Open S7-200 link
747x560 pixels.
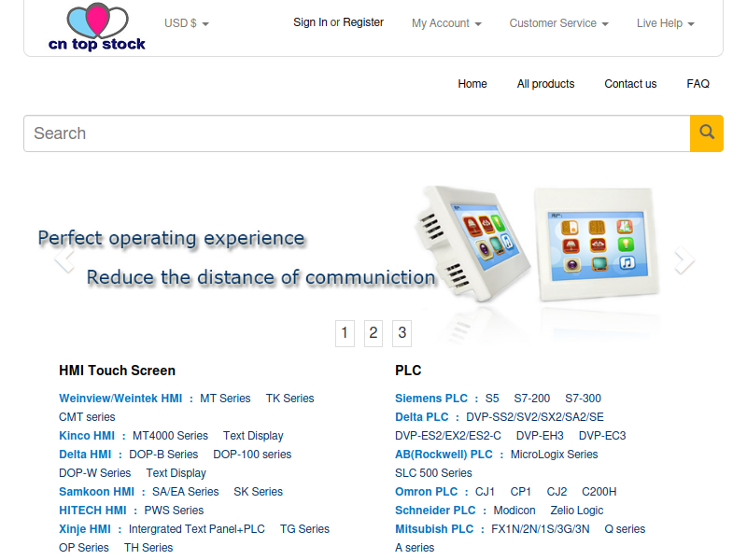[x=531, y=399]
